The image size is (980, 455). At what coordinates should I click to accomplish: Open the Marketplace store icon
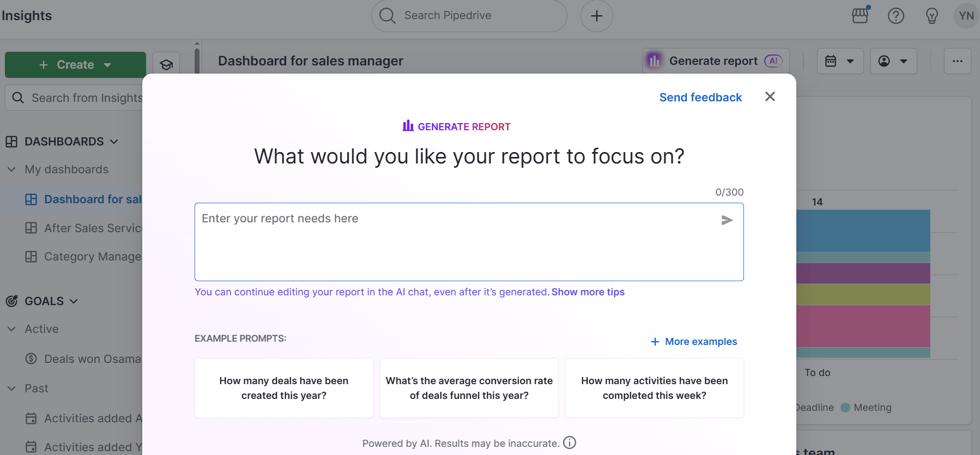coord(861,15)
